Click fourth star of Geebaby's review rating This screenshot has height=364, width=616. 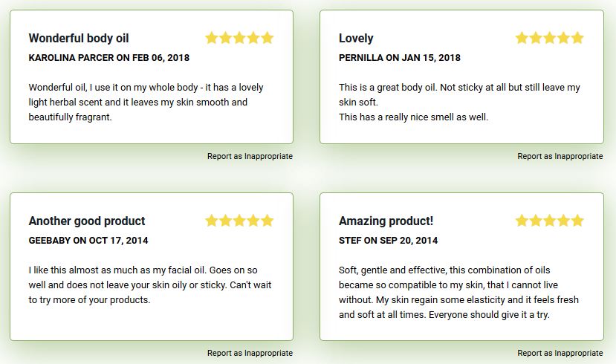pyautogui.click(x=253, y=221)
